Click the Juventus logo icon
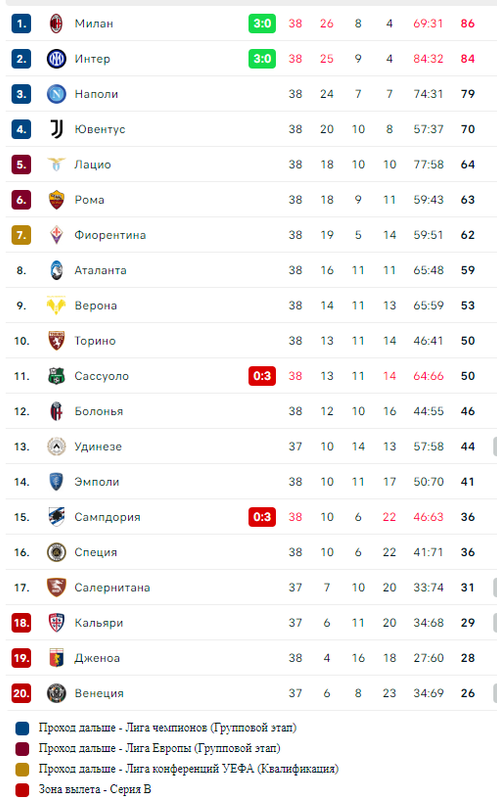The height and width of the screenshot is (800, 497). click(x=56, y=129)
